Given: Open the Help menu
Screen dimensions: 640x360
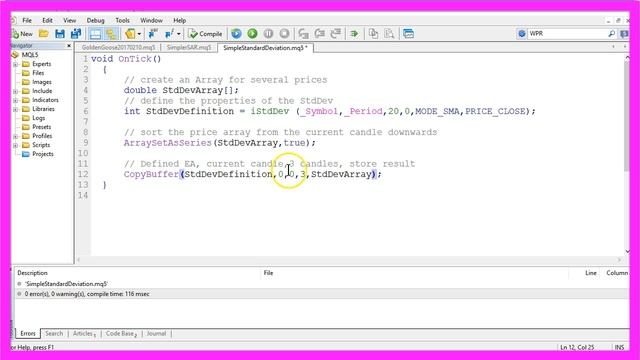Looking at the screenshot, I should 180,20.
